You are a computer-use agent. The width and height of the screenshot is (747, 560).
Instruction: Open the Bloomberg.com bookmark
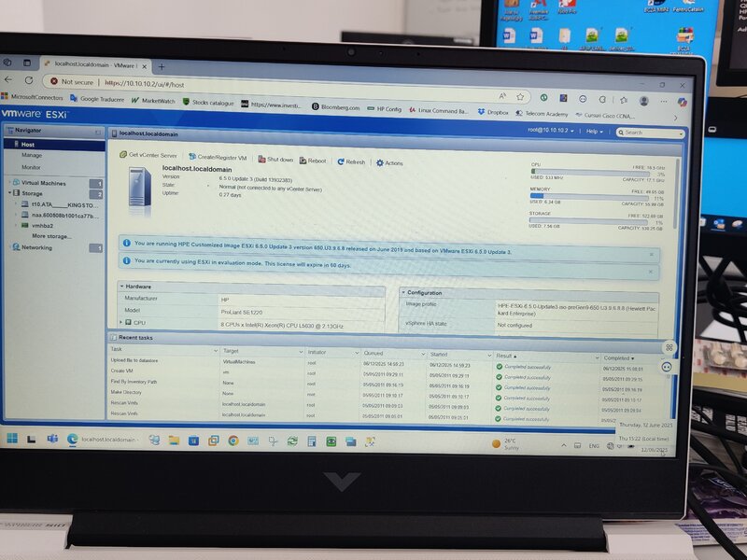click(x=335, y=107)
